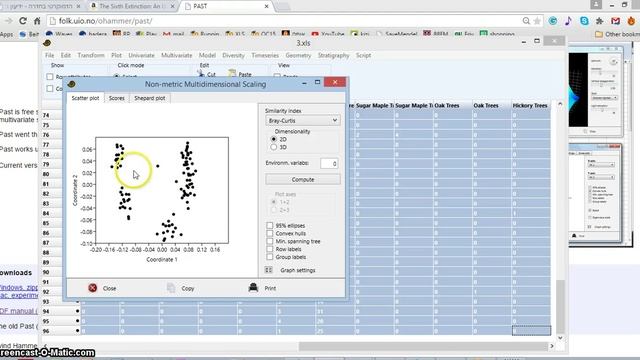The height and width of the screenshot is (360, 640).
Task: Open the Multivariate menu
Action: tap(177, 55)
